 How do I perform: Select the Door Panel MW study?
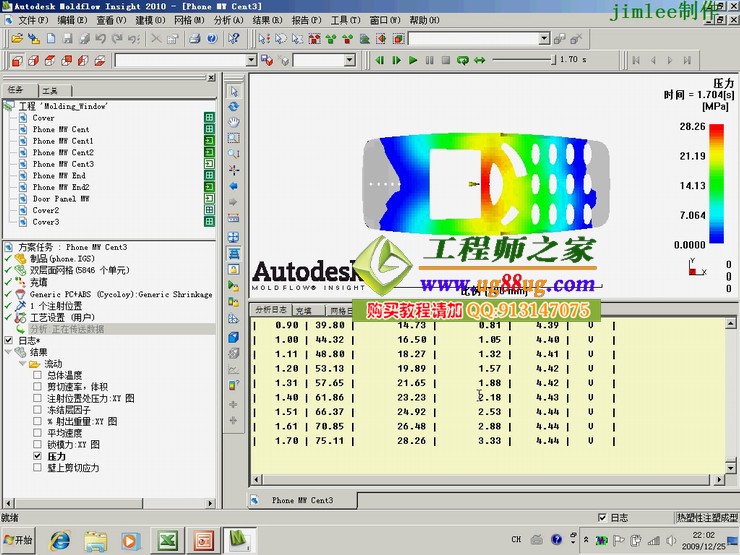pyautogui.click(x=67, y=199)
